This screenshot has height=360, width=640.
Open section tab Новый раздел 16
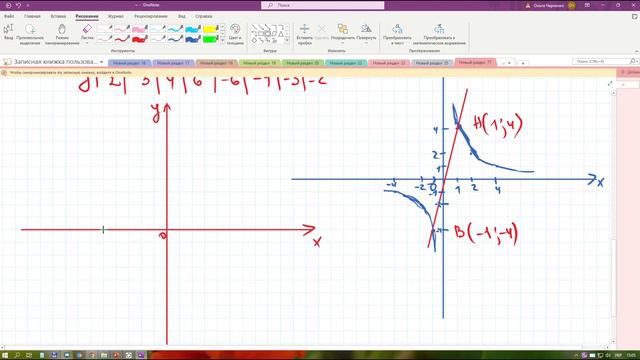(129, 63)
